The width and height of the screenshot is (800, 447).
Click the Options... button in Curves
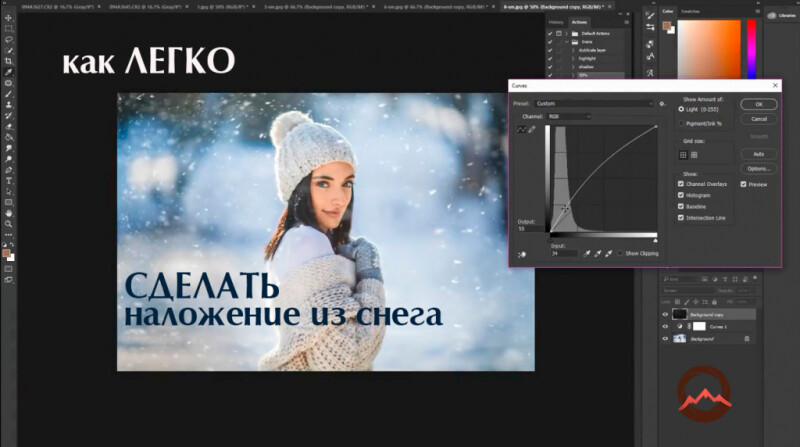tap(759, 169)
